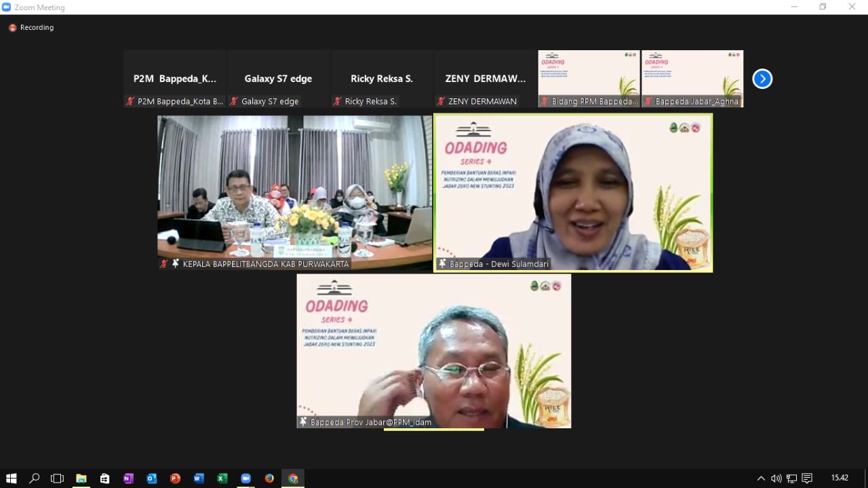The width and height of the screenshot is (868, 488).
Task: Open Excel from the taskbar
Action: point(222,478)
